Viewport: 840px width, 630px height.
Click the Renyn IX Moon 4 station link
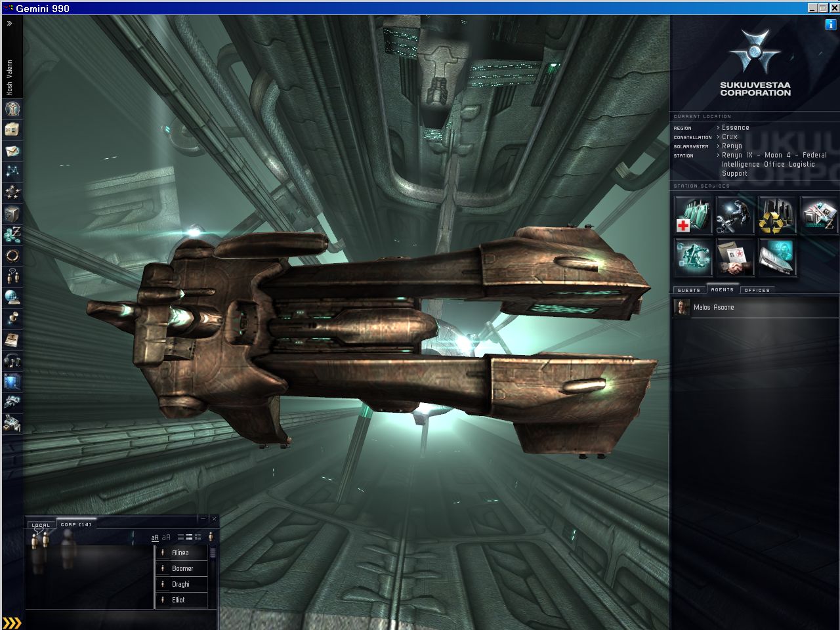click(774, 165)
